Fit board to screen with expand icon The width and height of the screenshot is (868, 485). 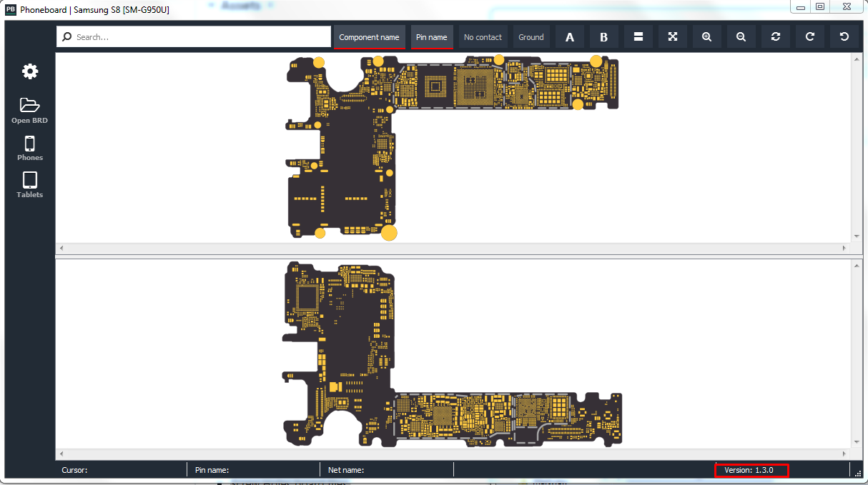coord(673,37)
